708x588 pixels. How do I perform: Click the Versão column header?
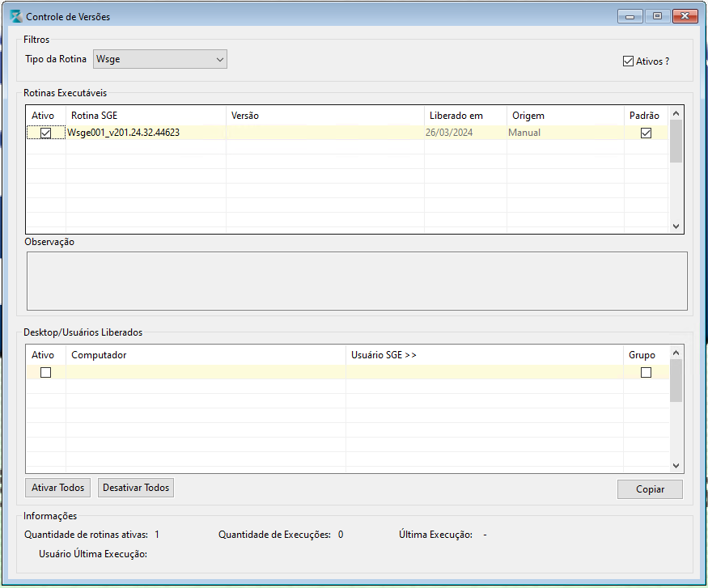pyautogui.click(x=325, y=116)
